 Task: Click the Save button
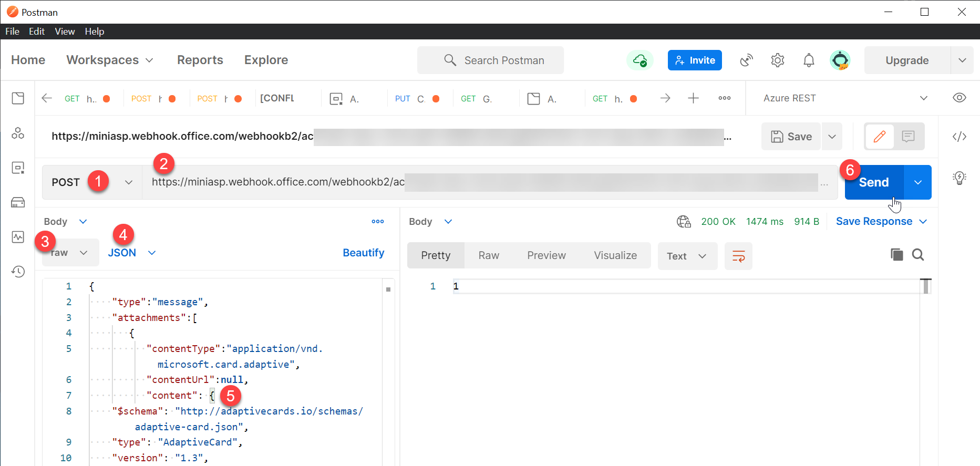[791, 137]
